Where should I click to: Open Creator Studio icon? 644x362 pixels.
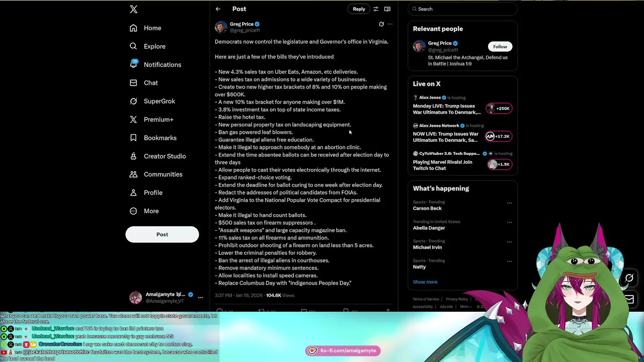point(133,156)
